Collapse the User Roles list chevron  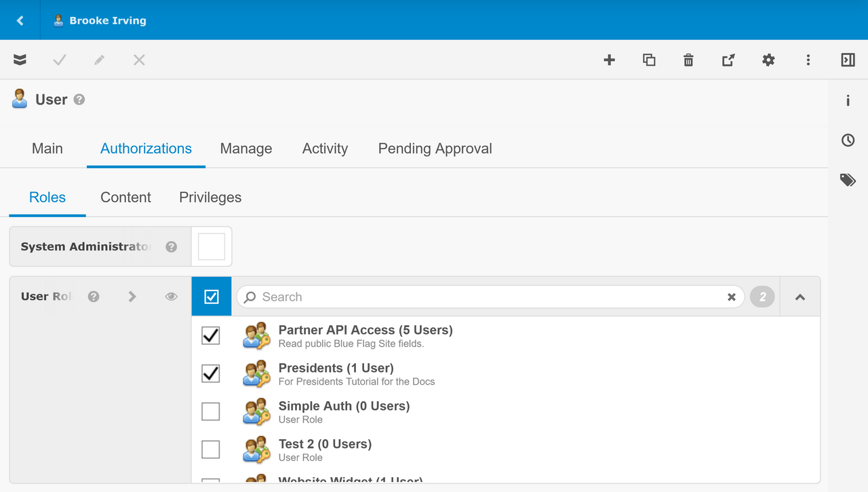click(800, 297)
